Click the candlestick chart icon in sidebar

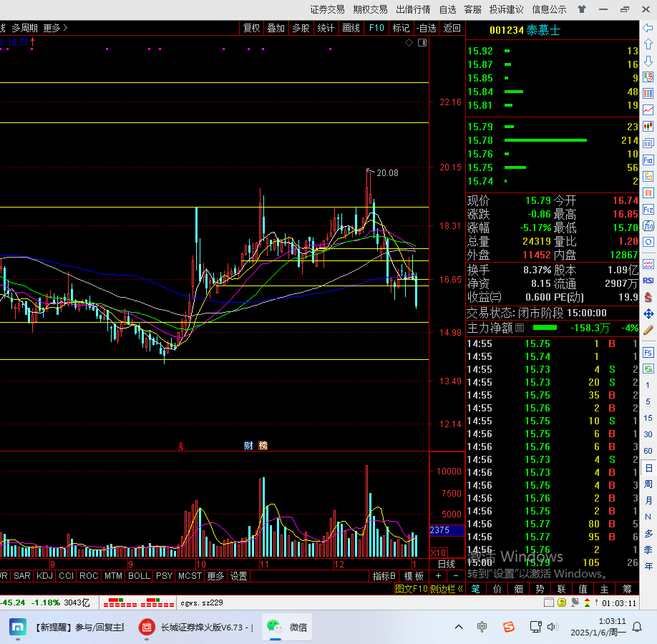click(648, 126)
